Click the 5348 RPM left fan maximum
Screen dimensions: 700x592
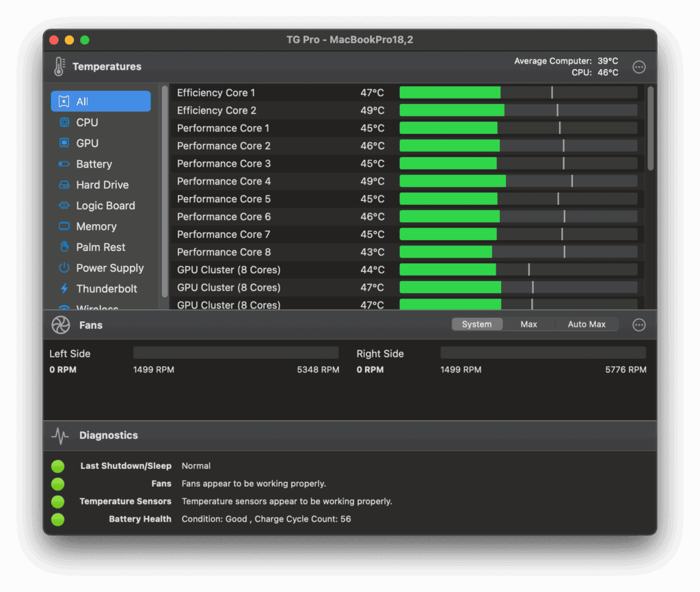coord(318,370)
